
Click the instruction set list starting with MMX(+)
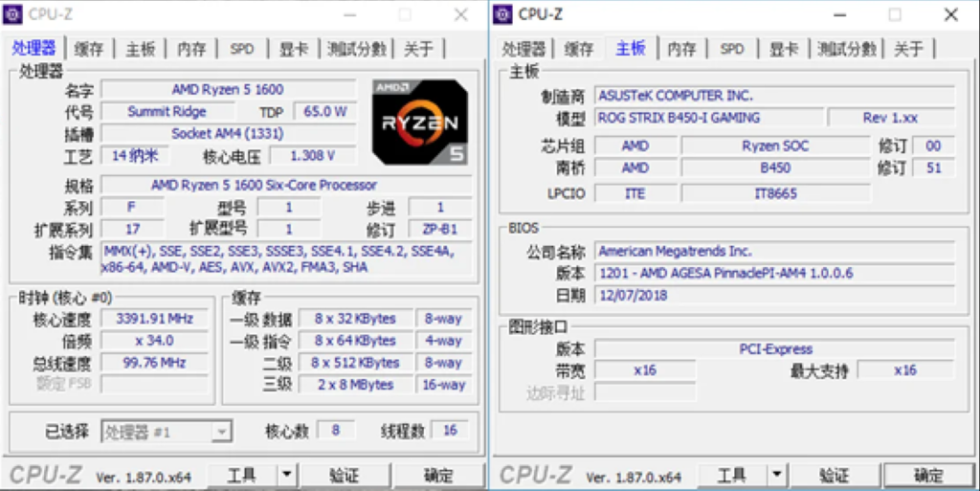[x=286, y=259]
